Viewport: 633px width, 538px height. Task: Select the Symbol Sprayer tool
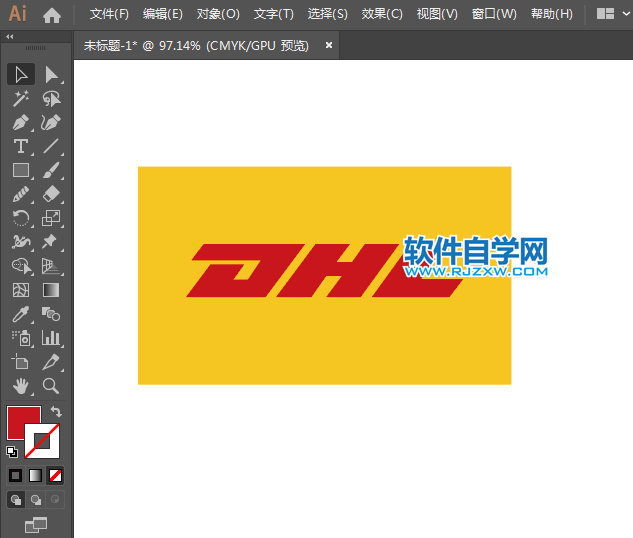pos(21,338)
